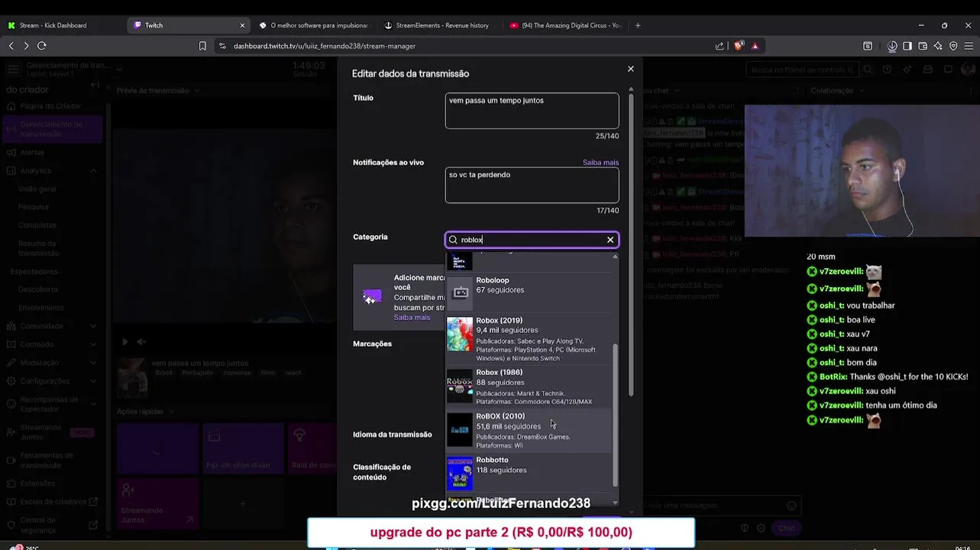
Task: Open Brave VPN shield icon
Action: click(x=953, y=46)
